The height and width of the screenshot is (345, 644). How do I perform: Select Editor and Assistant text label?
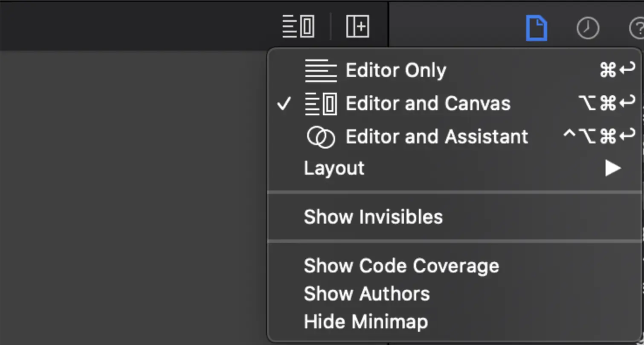point(437,137)
